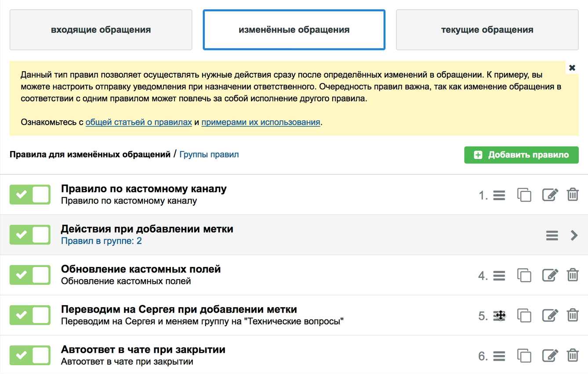The height and width of the screenshot is (374, 588).
Task: Click title "Обновление кастомных полей"
Action: [x=141, y=269]
